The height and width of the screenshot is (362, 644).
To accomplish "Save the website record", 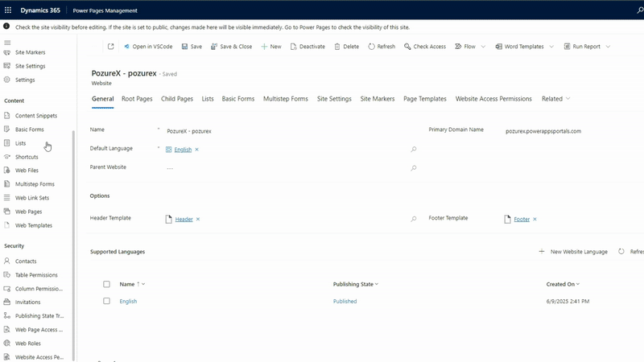I will pyautogui.click(x=192, y=47).
